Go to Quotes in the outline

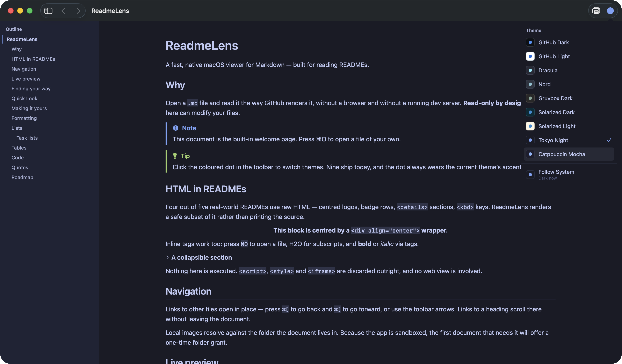(x=20, y=167)
